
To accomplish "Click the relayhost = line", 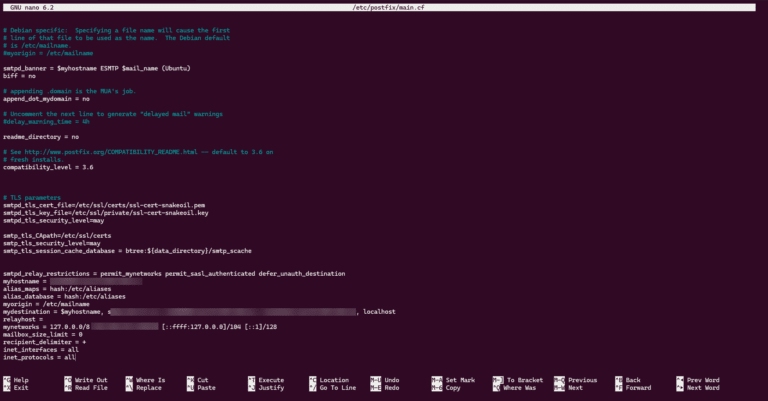I will (x=23, y=319).
